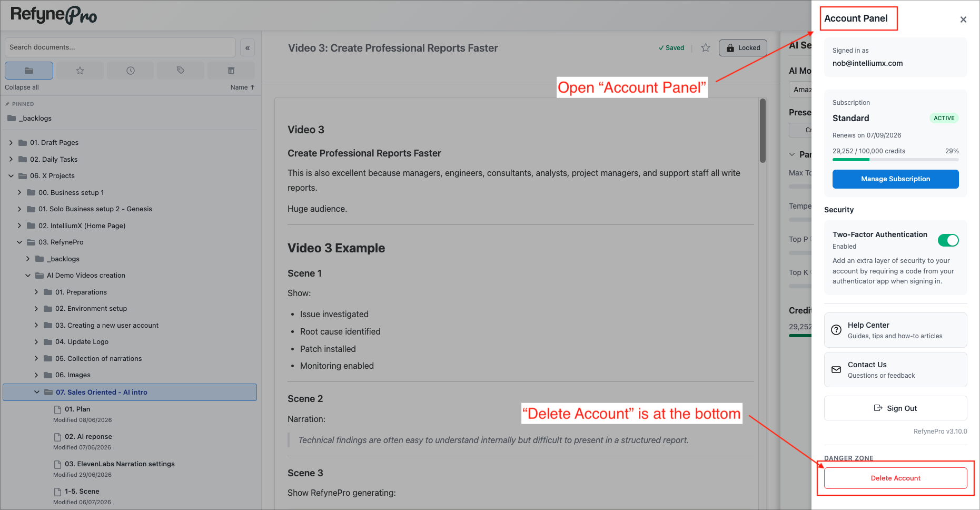The width and height of the screenshot is (980, 510).
Task: Change sort order via Name arrow
Action: 242,87
